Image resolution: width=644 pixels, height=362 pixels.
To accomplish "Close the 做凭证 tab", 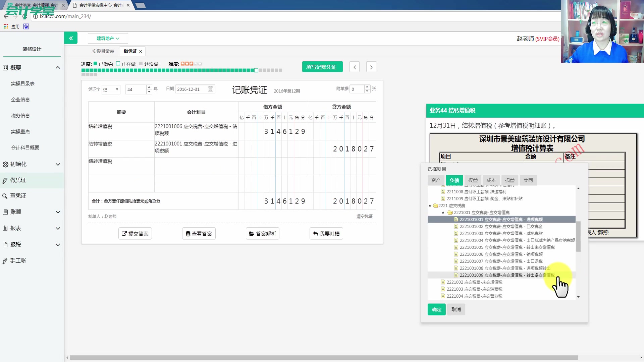I will [141, 51].
